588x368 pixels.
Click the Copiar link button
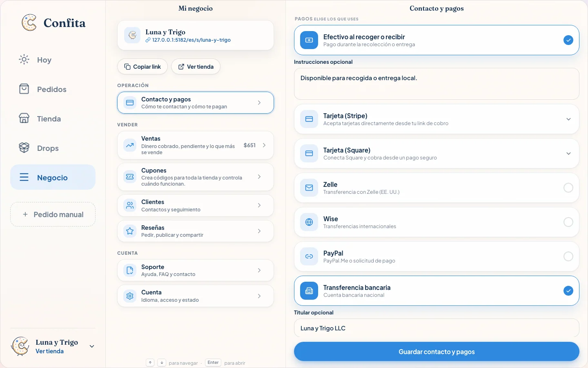[x=143, y=67]
